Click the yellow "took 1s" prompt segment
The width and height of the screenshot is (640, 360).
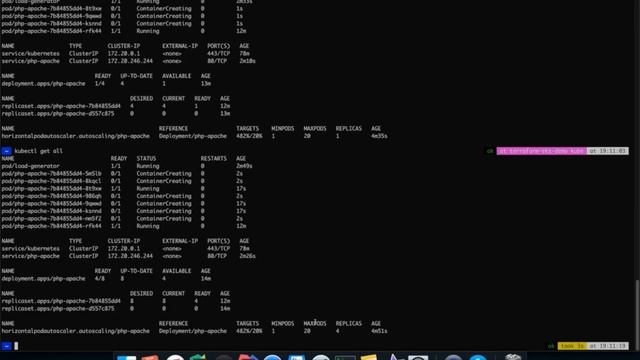pyautogui.click(x=572, y=346)
